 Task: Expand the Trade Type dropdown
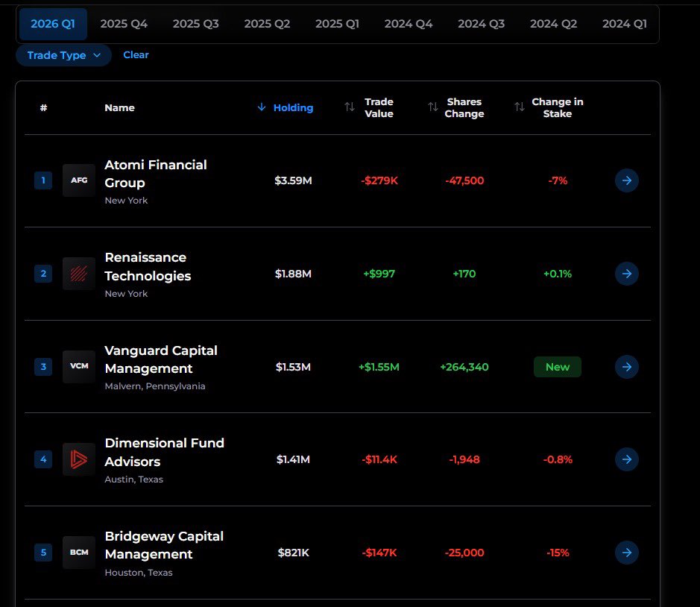click(63, 55)
